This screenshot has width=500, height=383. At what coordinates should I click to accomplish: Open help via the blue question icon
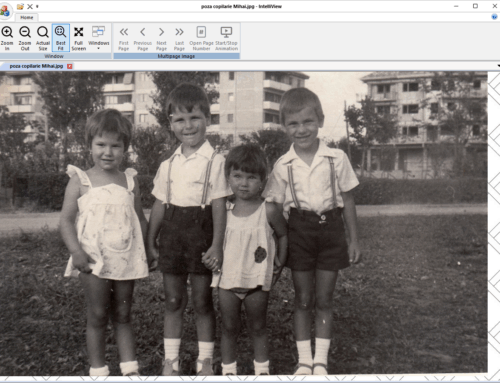coord(495,17)
